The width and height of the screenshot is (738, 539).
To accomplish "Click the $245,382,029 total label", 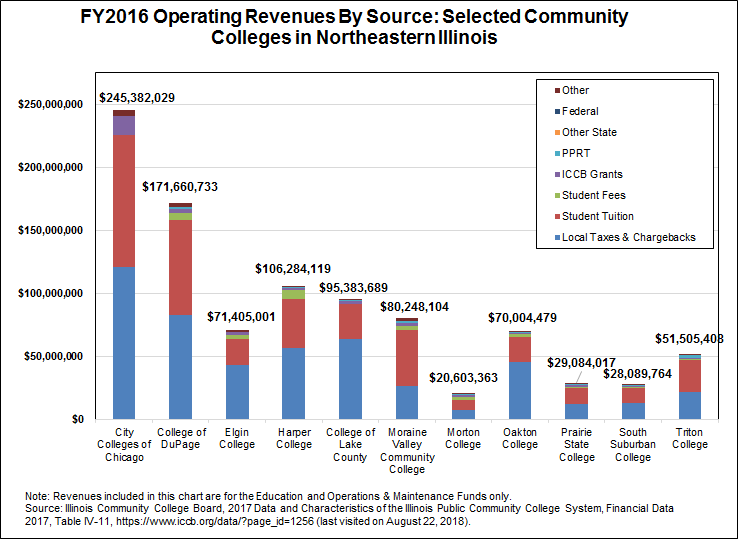I will coord(137,98).
